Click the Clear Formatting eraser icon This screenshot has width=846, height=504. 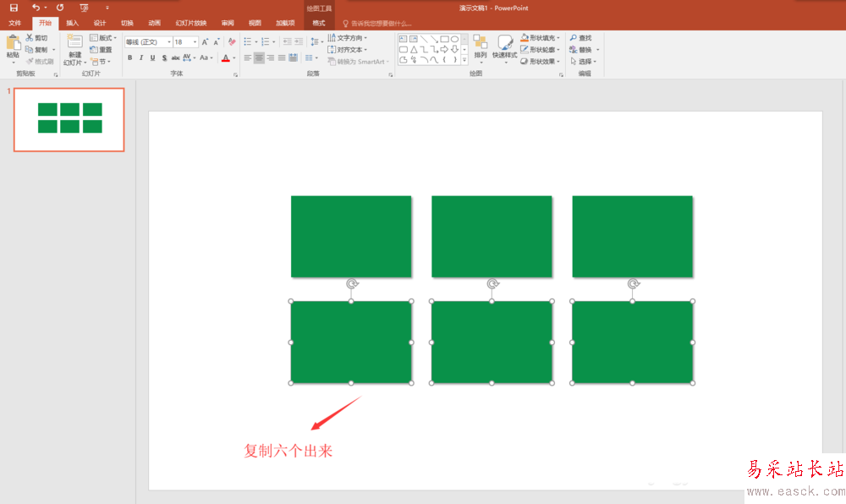232,41
